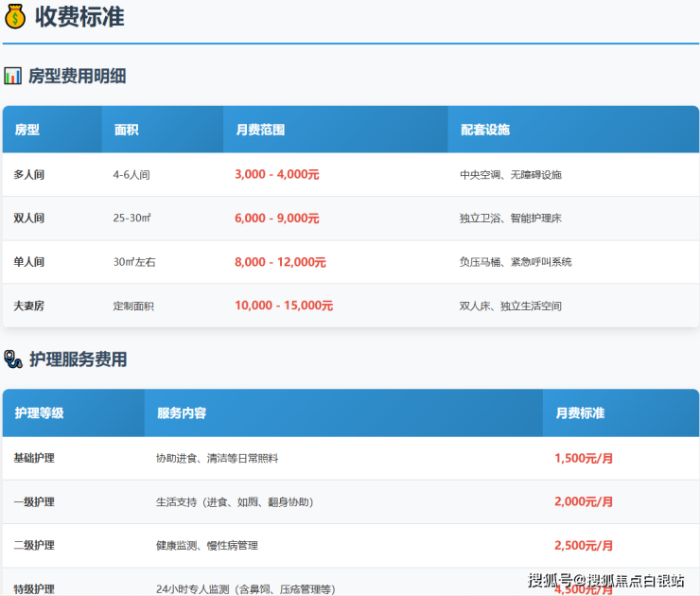700x596 pixels.
Task: Select the 服务内容 column header
Action: 182,413
